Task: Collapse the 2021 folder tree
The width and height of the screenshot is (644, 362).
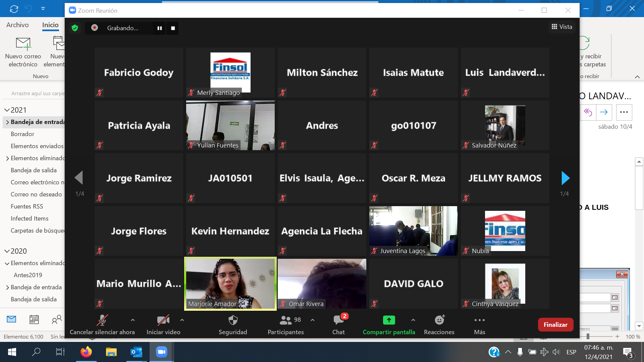Action: (x=7, y=110)
